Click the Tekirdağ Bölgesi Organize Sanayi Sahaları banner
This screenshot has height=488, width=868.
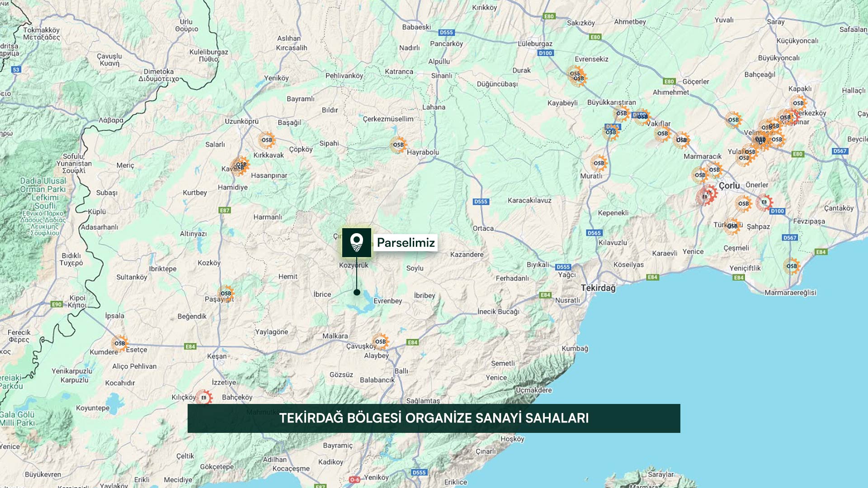(x=434, y=418)
